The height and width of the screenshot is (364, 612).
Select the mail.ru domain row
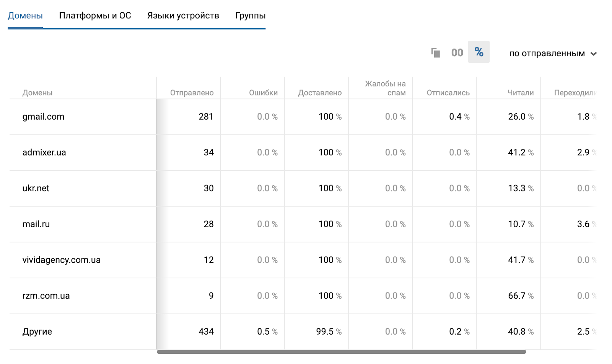tap(36, 224)
